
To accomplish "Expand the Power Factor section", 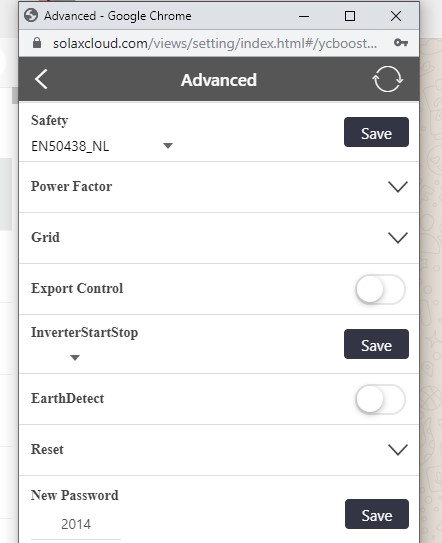I will pos(219,187).
